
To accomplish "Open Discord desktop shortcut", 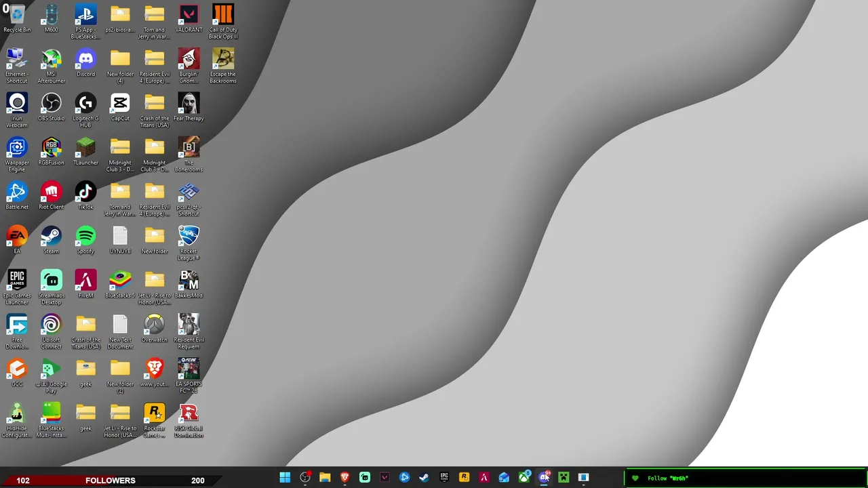I will [x=85, y=64].
